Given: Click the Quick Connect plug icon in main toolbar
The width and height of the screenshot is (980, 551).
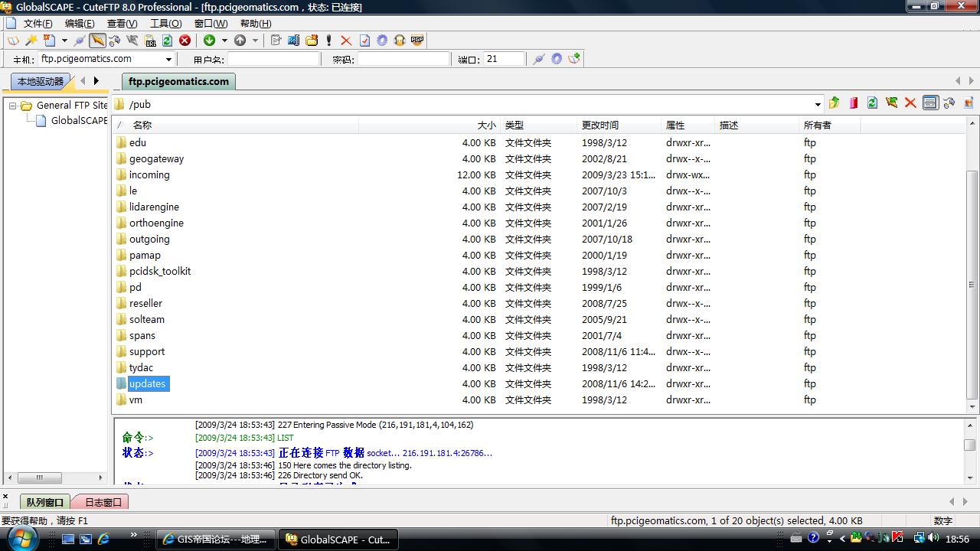Looking at the screenshot, I should point(80,41).
